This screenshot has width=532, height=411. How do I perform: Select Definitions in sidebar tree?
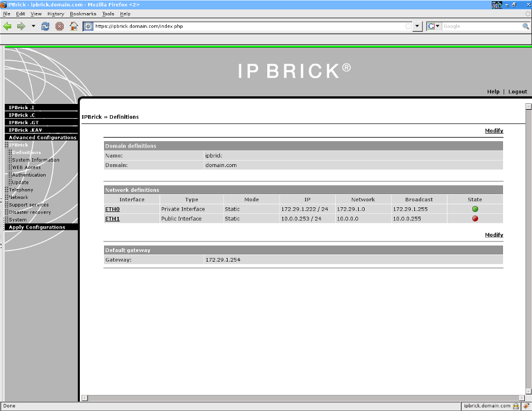(x=27, y=152)
